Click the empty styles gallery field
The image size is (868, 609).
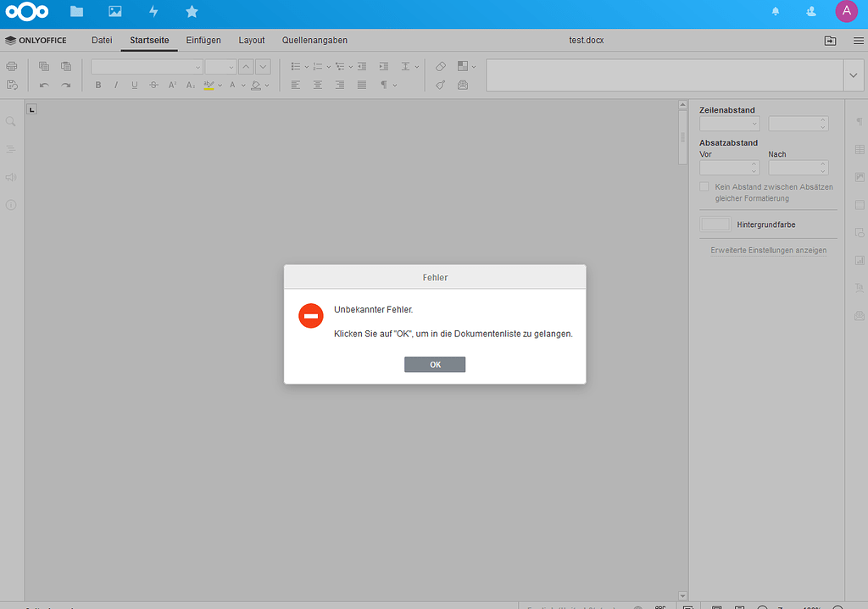point(665,75)
